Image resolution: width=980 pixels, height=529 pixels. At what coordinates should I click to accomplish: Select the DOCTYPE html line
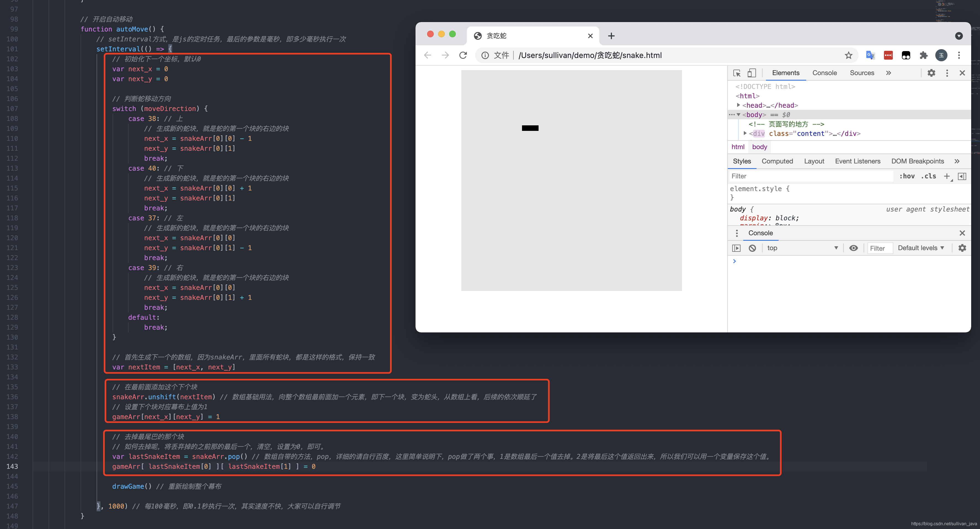tap(765, 86)
